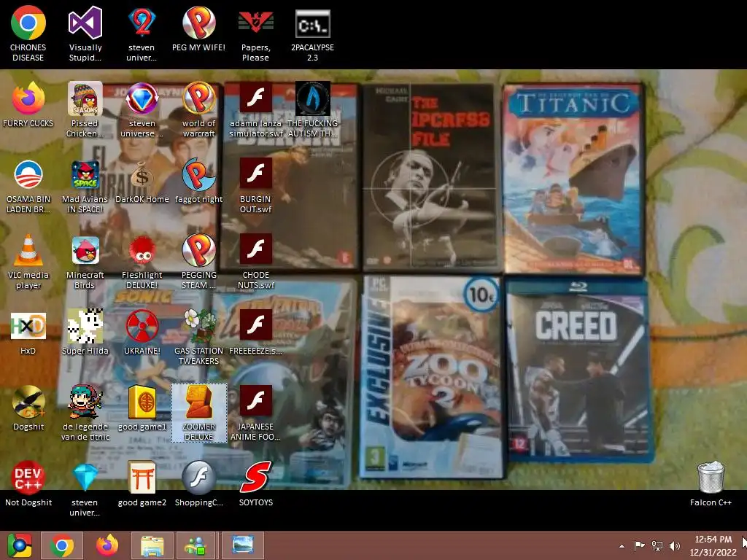The image size is (747, 560).
Task: Open File Explorer from the taskbar
Action: (152, 545)
